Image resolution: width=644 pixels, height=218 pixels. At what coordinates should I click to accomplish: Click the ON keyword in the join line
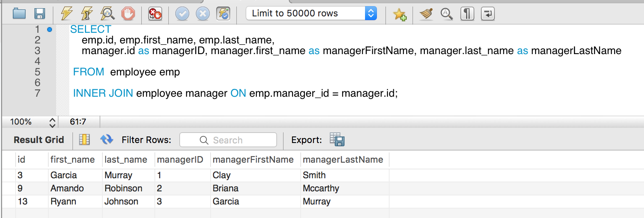point(238,93)
